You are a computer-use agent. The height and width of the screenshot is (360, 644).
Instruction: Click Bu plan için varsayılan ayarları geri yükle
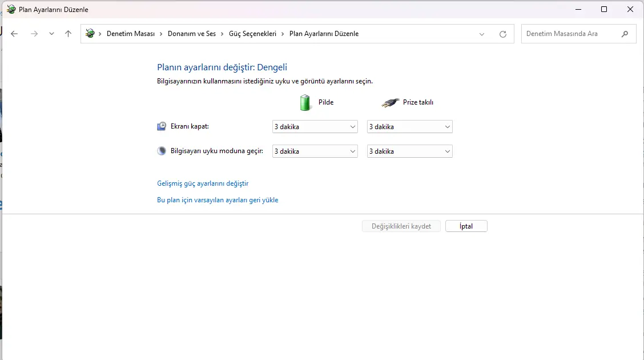[x=218, y=200]
